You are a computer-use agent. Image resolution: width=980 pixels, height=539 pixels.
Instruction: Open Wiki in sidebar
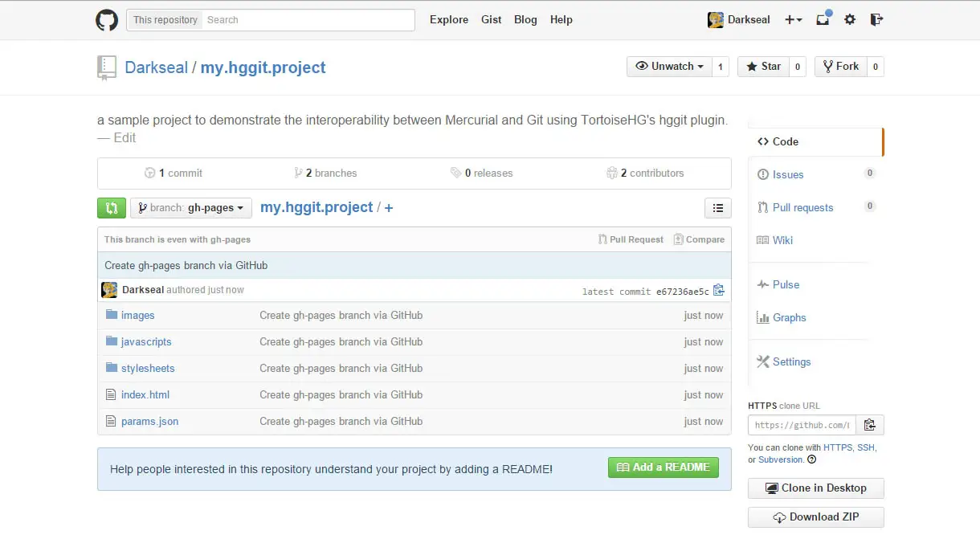[782, 240]
